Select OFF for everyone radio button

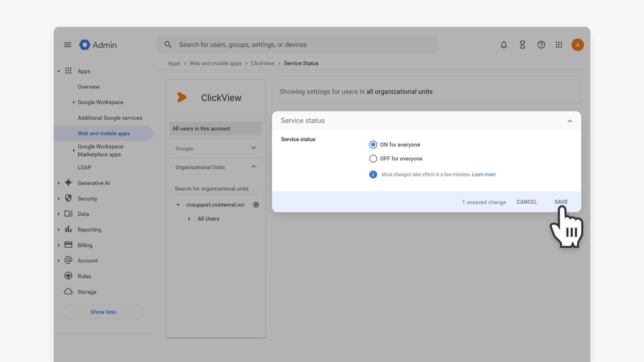[x=373, y=159]
